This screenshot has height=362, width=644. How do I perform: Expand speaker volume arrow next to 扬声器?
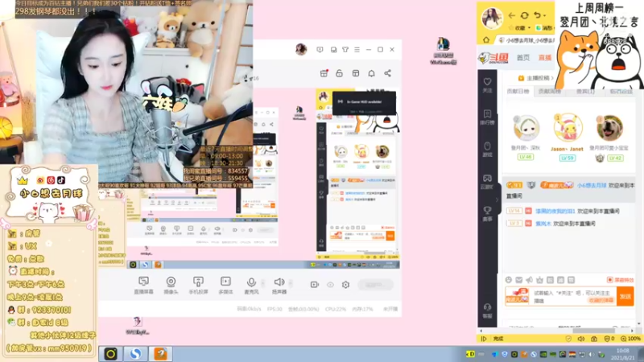291,283
